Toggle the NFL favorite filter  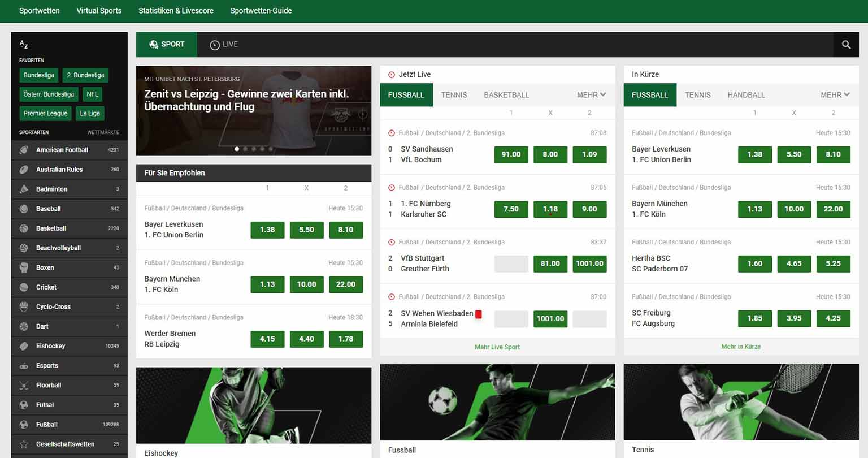coord(92,94)
